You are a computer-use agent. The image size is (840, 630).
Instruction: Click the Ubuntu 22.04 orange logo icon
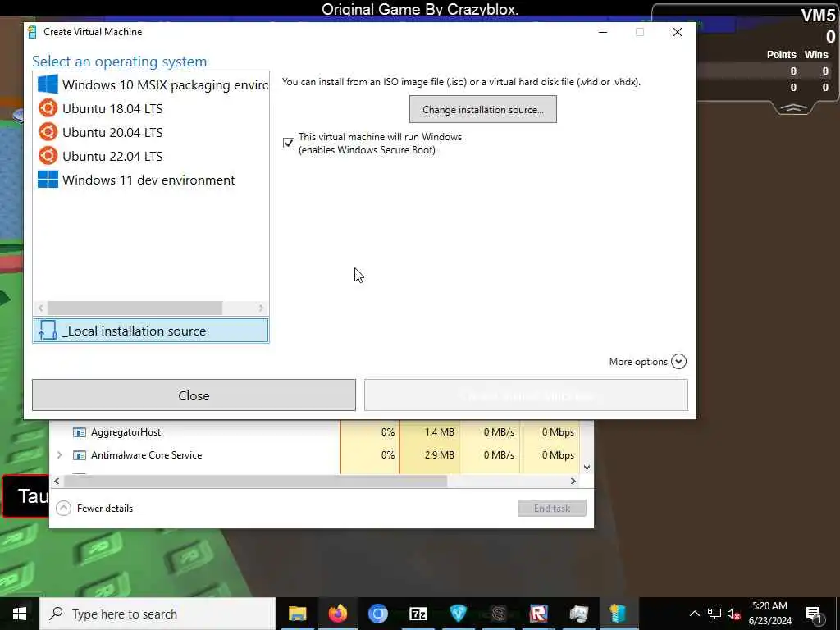click(48, 156)
